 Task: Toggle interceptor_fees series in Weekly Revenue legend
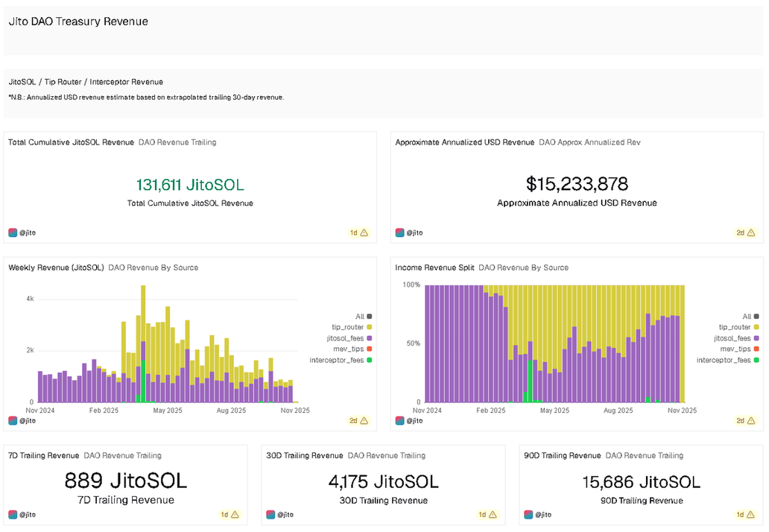tap(341, 360)
